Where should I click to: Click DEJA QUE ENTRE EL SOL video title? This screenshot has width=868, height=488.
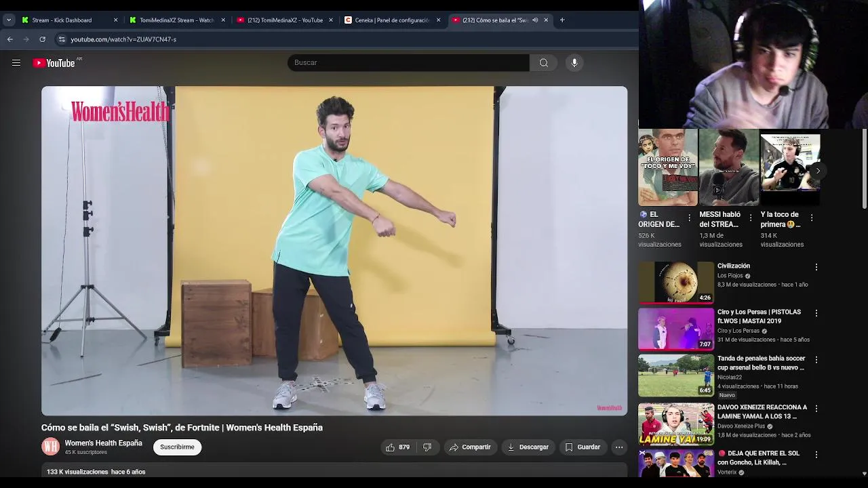[759, 458]
